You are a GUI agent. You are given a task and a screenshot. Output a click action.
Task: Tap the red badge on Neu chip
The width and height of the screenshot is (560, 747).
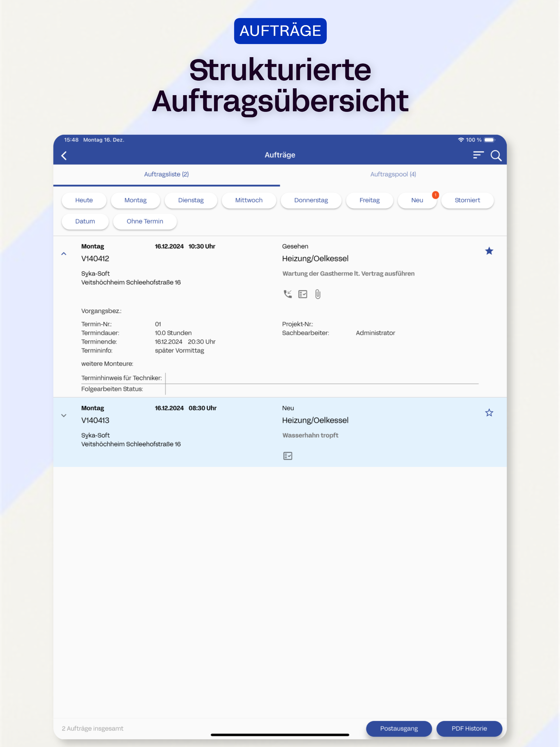point(435,195)
